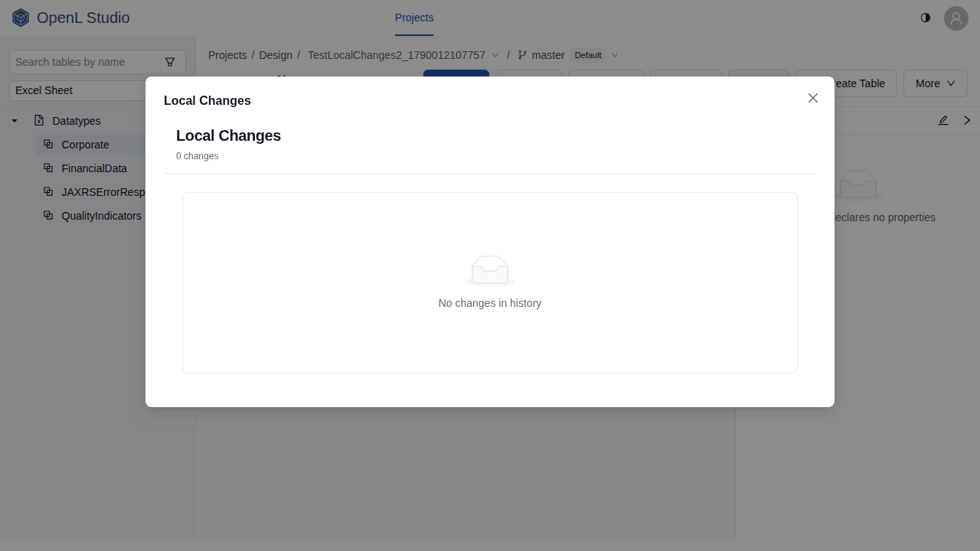Close the Local Changes dialog
Image resolution: width=980 pixels, height=551 pixels.
pos(813,98)
